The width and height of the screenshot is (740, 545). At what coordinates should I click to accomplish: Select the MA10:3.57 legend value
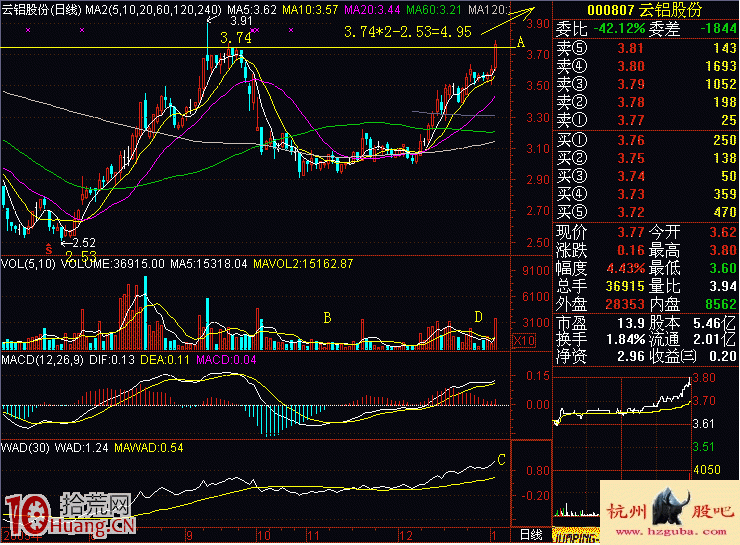310,9
